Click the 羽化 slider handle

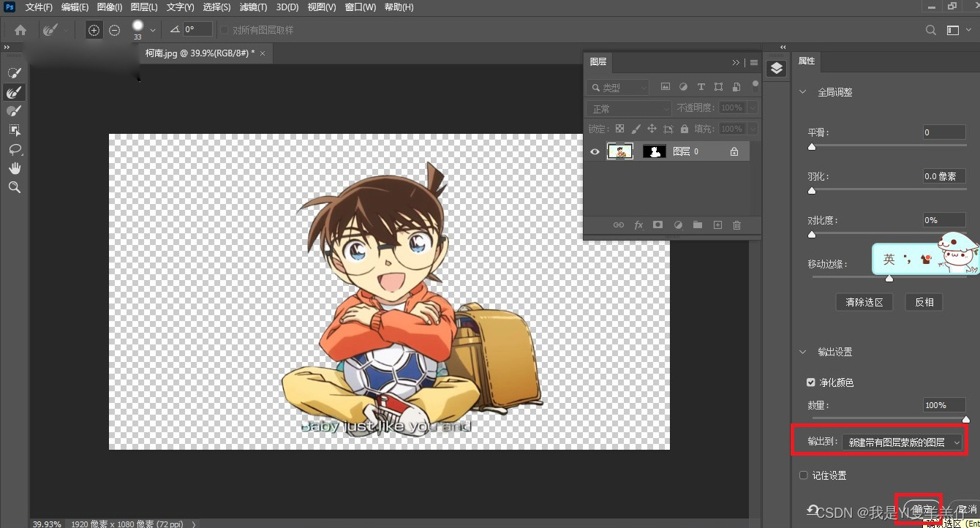812,191
